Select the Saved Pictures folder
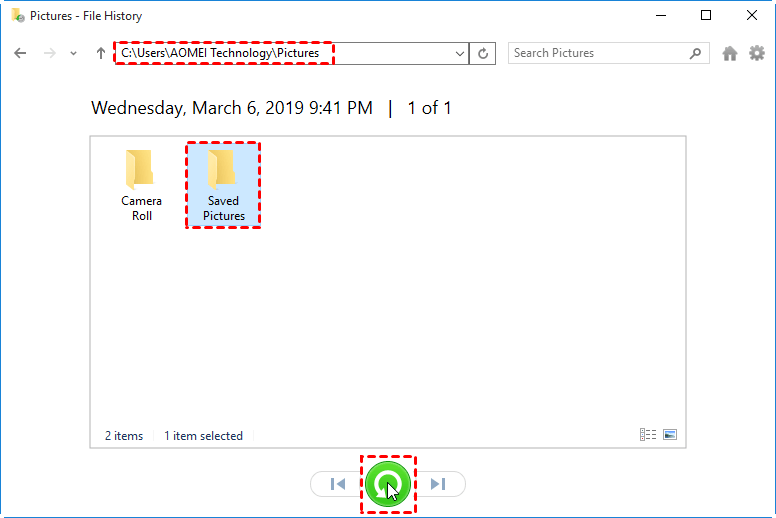The image size is (776, 518). pyautogui.click(x=223, y=186)
